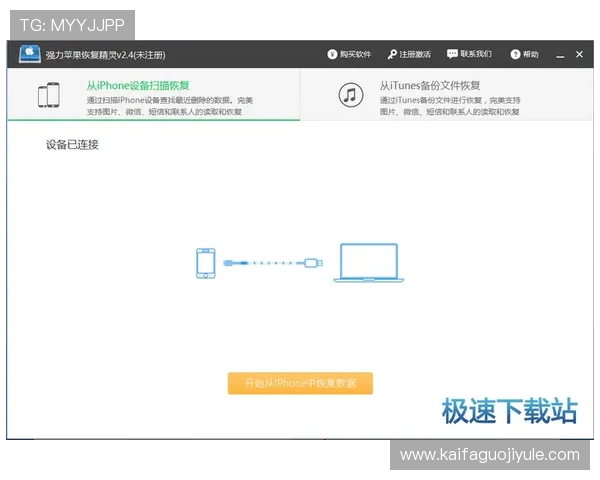
Task: Click the two phones icon on iPhone tab
Action: click(x=49, y=95)
